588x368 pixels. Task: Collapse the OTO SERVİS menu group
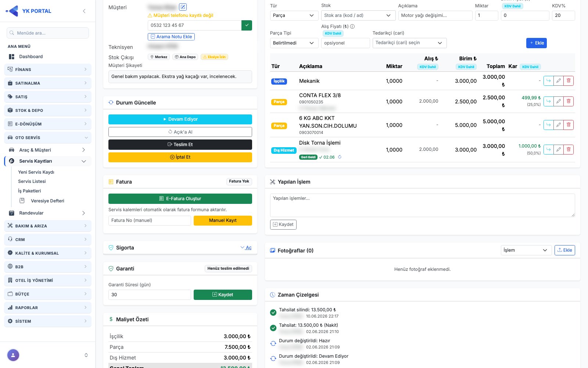48,138
